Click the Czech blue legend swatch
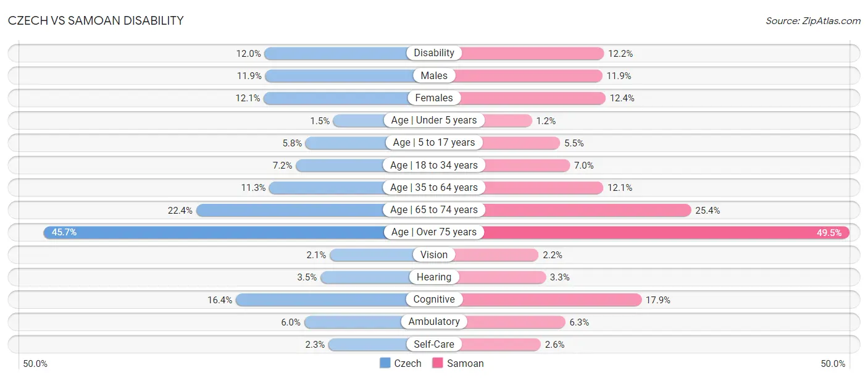Screen dimensions: 868x378 [x=385, y=363]
